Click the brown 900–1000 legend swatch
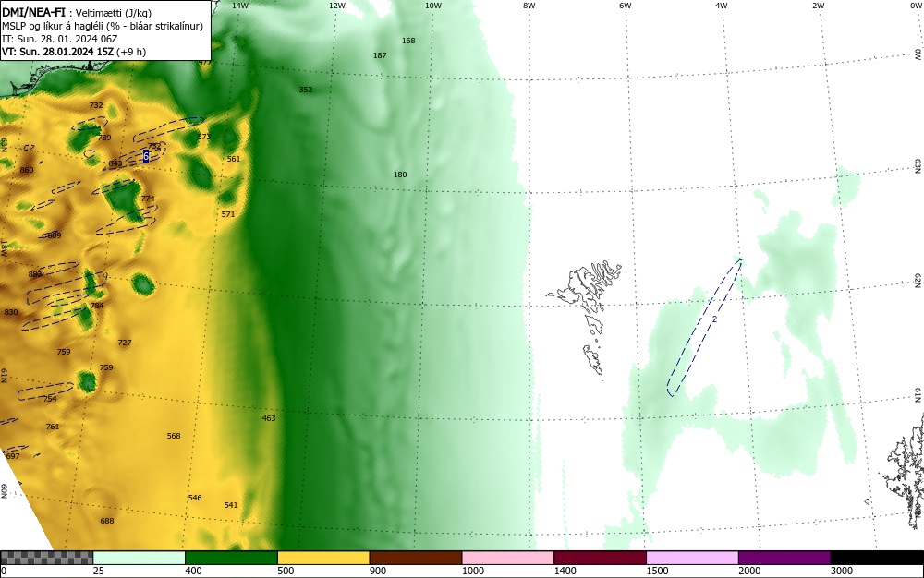The image size is (924, 578). click(416, 558)
